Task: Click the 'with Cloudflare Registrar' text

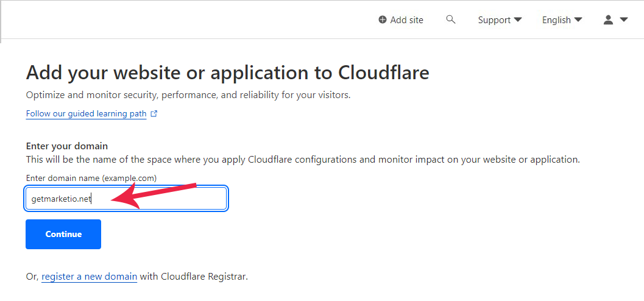Action: pyautogui.click(x=194, y=276)
